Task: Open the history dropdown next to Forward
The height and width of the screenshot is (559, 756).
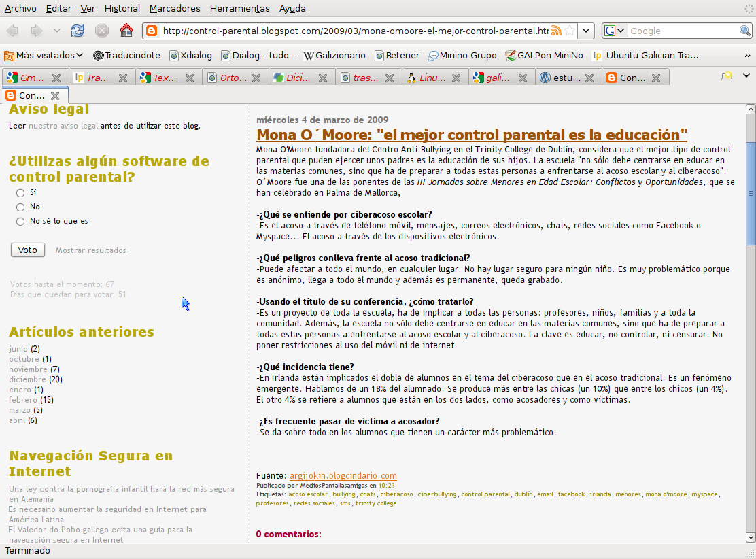Action: [x=57, y=31]
